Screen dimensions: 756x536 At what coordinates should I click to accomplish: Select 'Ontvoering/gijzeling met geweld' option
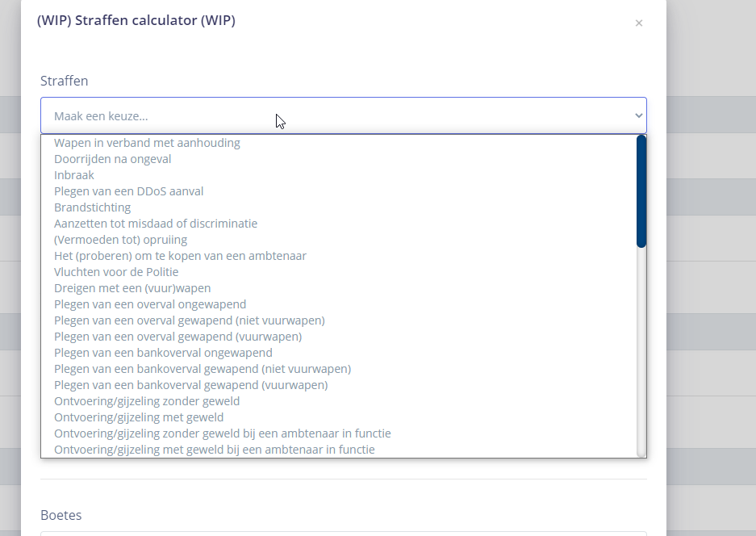click(x=139, y=417)
